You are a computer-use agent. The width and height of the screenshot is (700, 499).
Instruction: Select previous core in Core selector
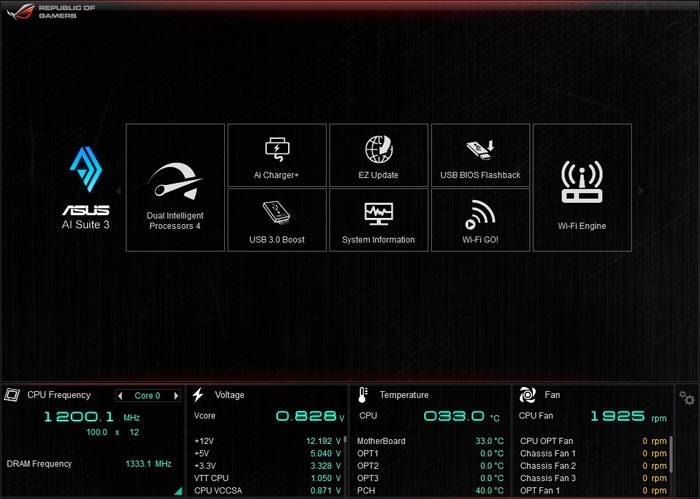121,395
